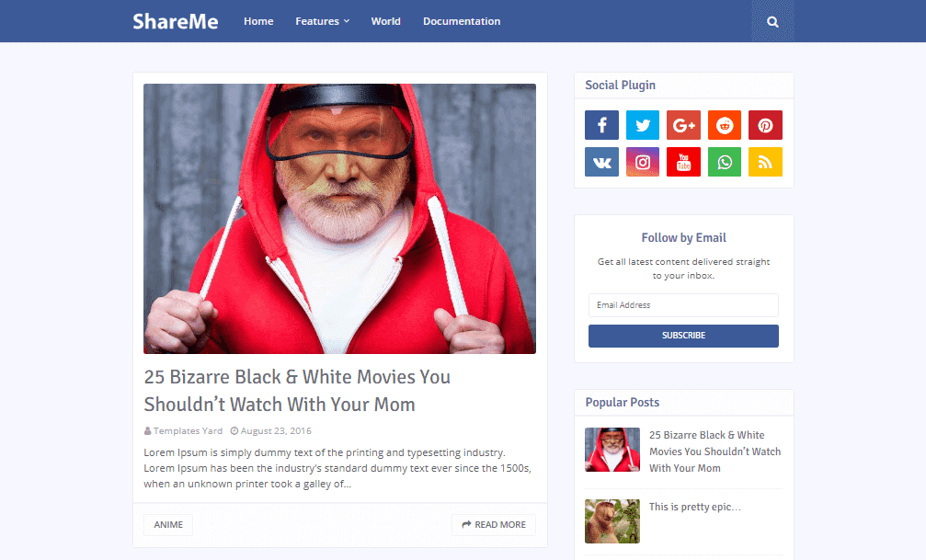Screen dimensions: 926x560
Task: Open the WhatsApp social icon
Action: click(x=725, y=161)
